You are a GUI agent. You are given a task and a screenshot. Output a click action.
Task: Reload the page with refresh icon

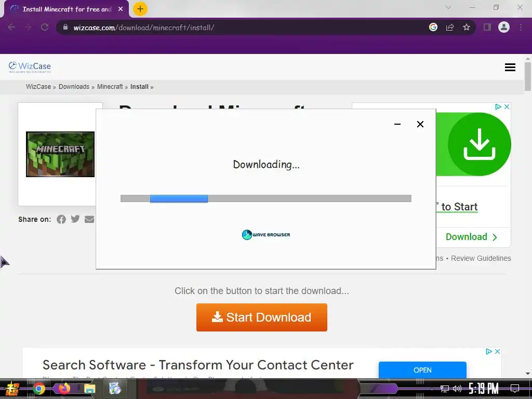(45, 27)
